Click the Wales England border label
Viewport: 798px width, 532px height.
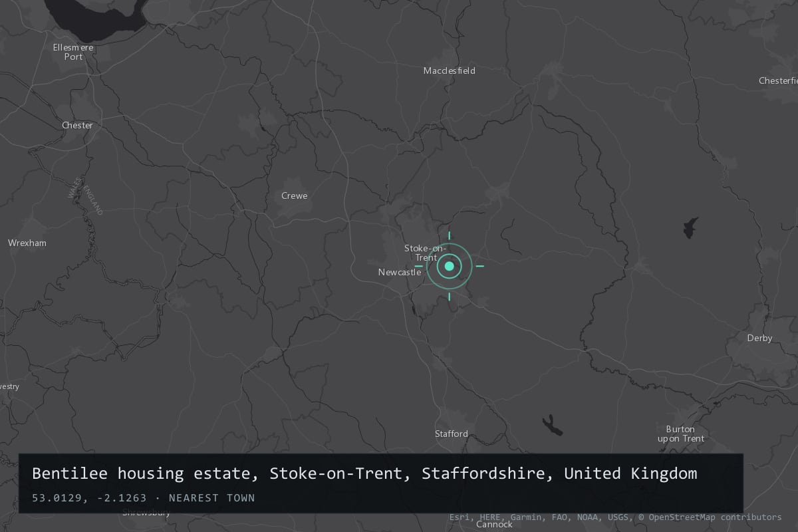coord(86,196)
